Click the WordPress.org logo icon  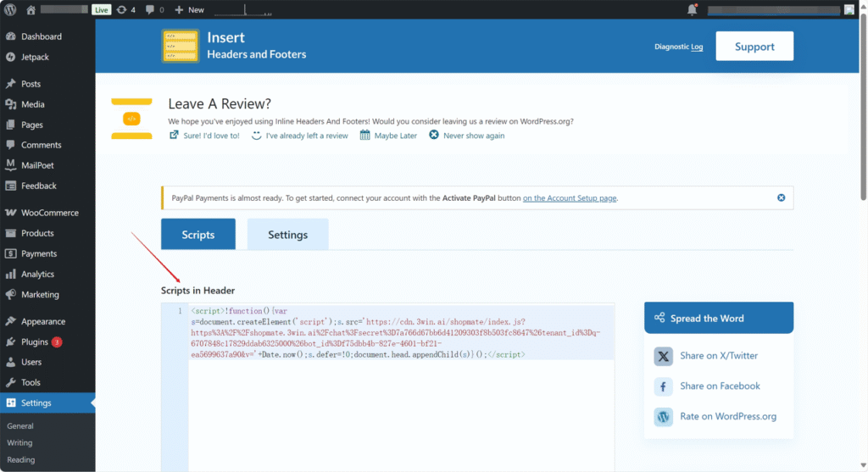point(663,417)
